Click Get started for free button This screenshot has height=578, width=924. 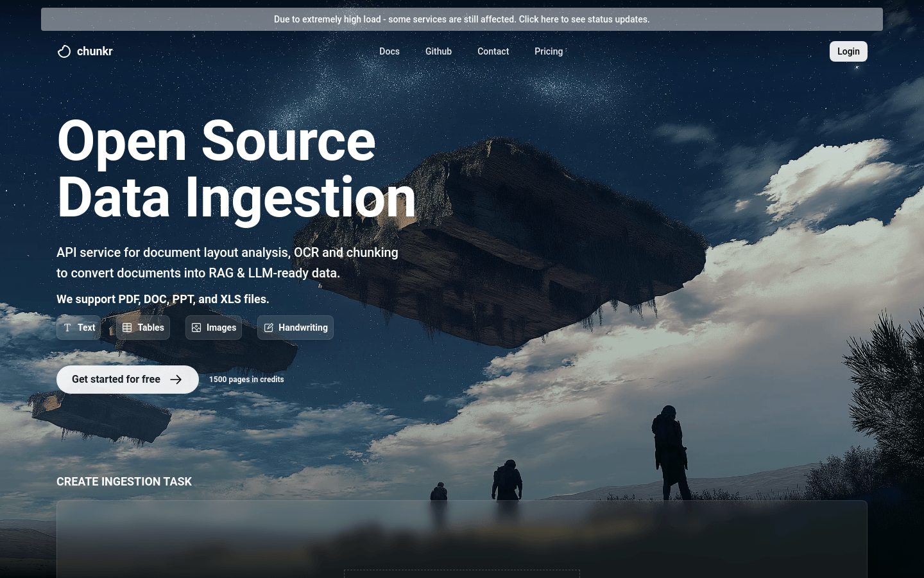point(128,380)
